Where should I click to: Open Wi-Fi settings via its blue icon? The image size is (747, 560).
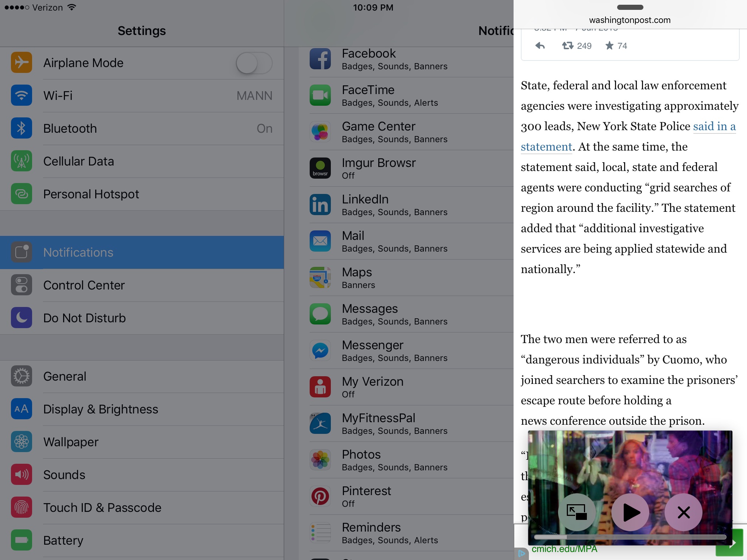(22, 96)
